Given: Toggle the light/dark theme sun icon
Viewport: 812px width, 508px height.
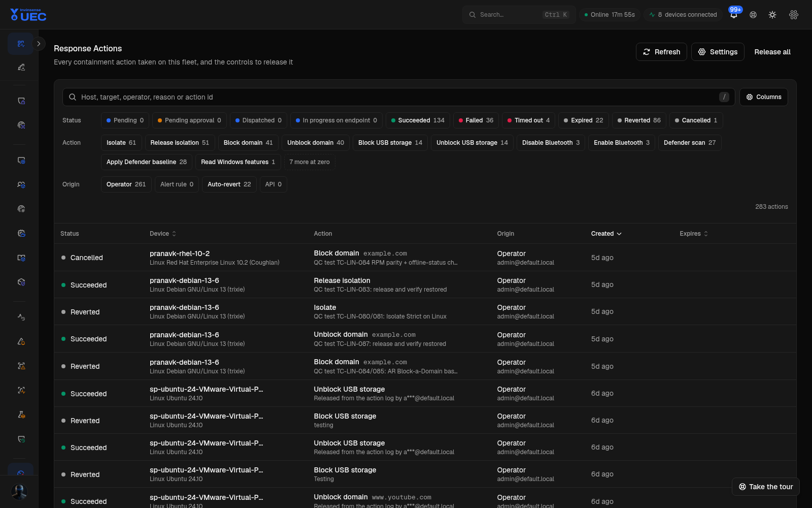Looking at the screenshot, I should point(772,15).
